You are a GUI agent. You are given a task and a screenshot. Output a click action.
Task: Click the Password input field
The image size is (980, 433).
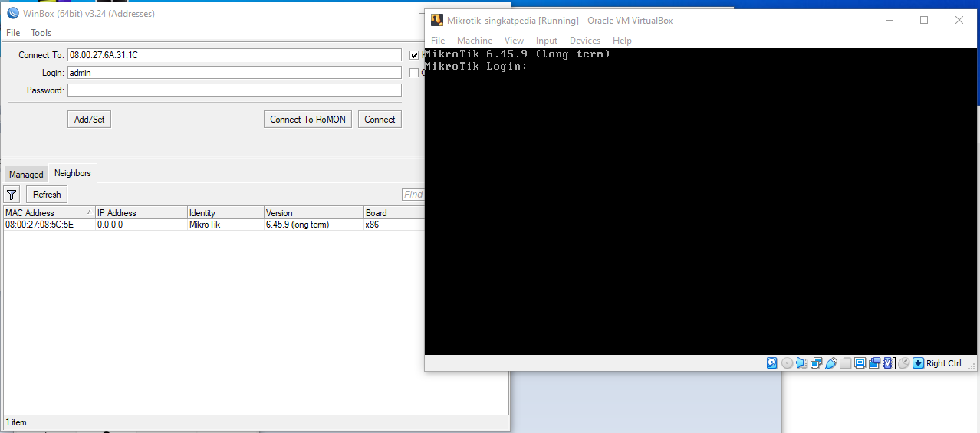coord(235,90)
